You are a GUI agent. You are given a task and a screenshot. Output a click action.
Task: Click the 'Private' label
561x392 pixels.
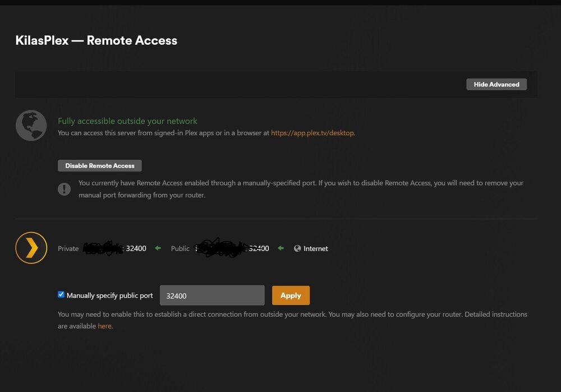[68, 248]
